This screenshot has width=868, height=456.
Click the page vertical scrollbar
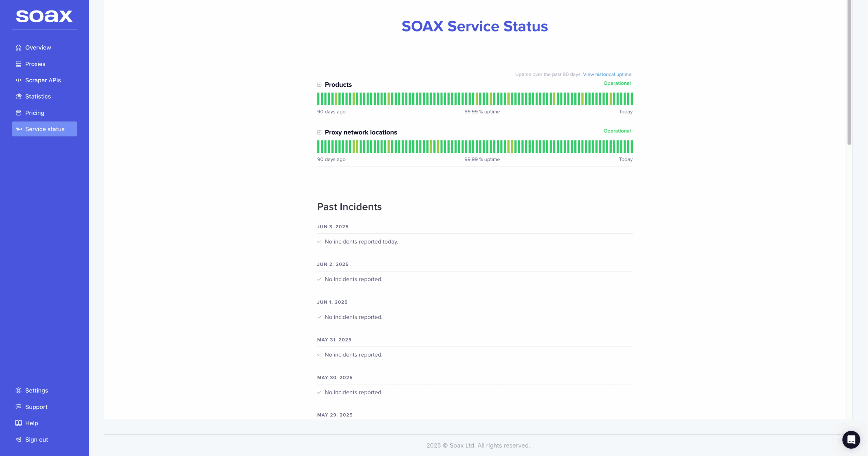coord(849,72)
